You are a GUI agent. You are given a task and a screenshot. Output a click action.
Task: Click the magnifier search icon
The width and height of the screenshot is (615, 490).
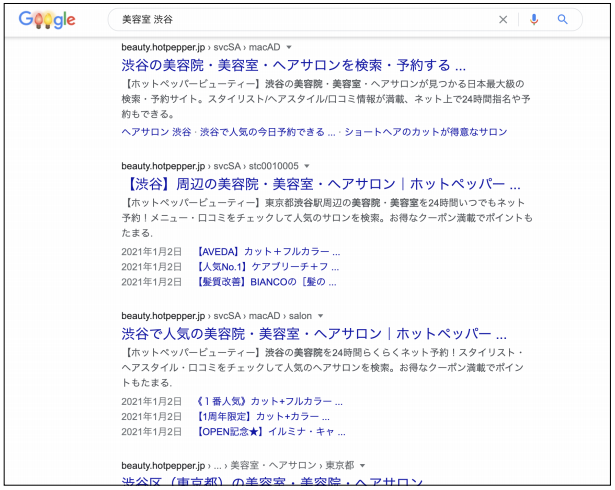[x=562, y=19]
